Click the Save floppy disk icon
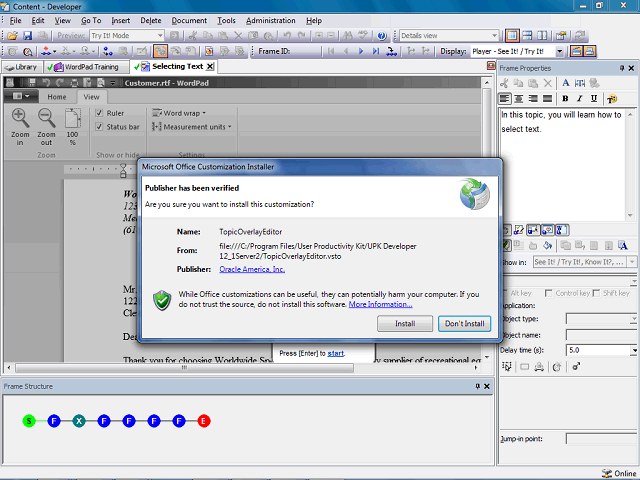The width and height of the screenshot is (640, 480). 27,36
